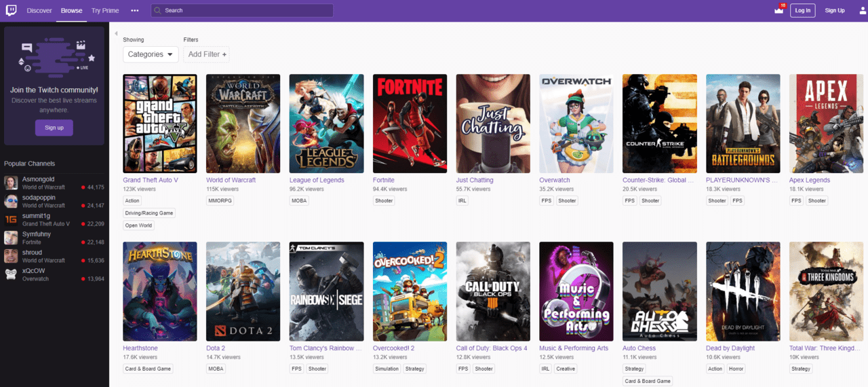Click the MOBA tag under Dota 2
The image size is (868, 387).
[216, 369]
